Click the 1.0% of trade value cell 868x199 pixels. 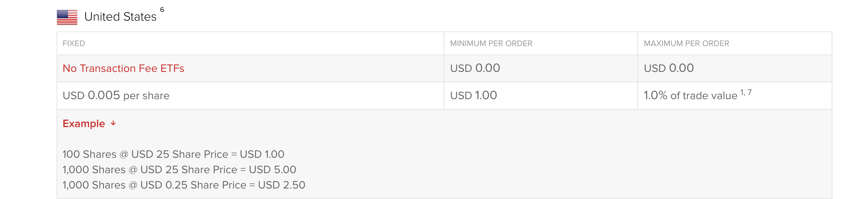[690, 96]
